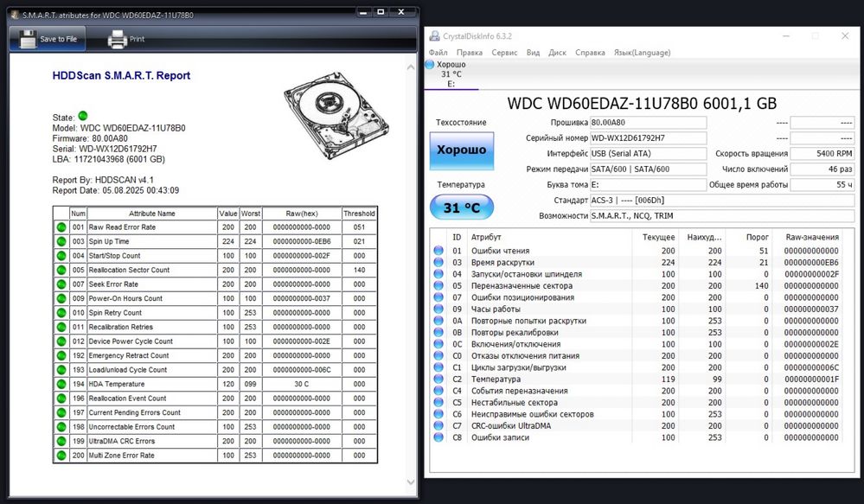Click the blue Хорошо health status button
The width and height of the screenshot is (864, 504).
(461, 150)
